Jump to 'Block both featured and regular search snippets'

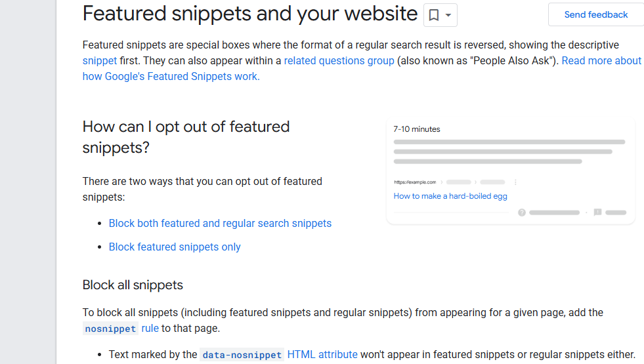pos(220,223)
